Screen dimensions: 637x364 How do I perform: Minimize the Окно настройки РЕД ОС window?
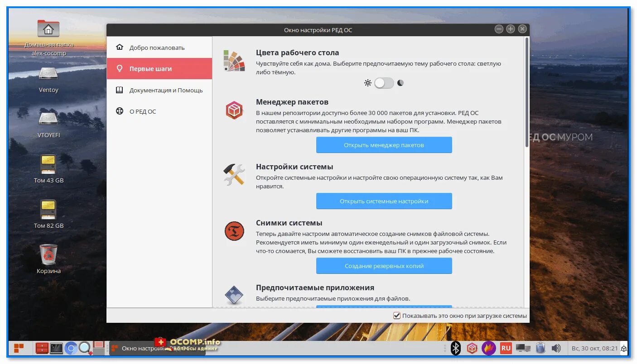coord(499,29)
